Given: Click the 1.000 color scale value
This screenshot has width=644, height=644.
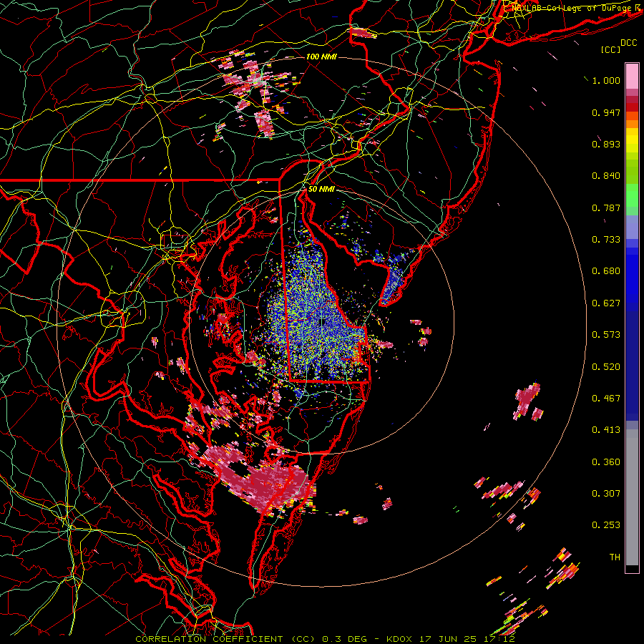Looking at the screenshot, I should coord(606,80).
